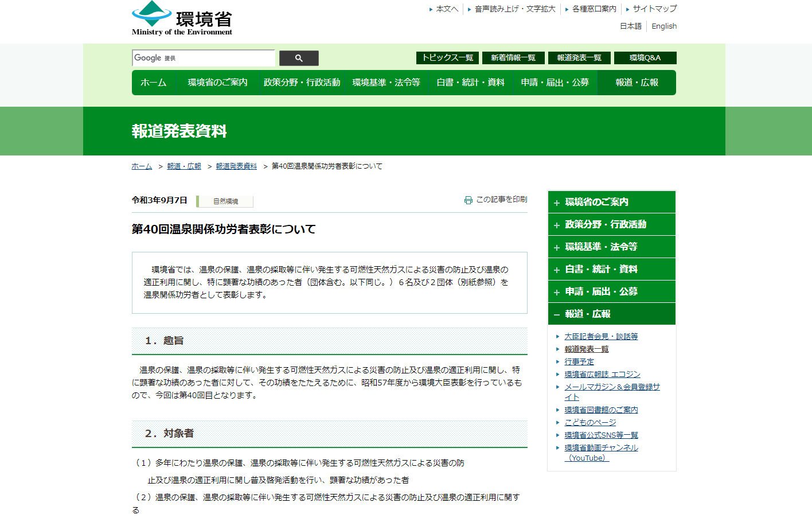Click the Ministry of the Environment logo
812x518 pixels.
point(182,19)
